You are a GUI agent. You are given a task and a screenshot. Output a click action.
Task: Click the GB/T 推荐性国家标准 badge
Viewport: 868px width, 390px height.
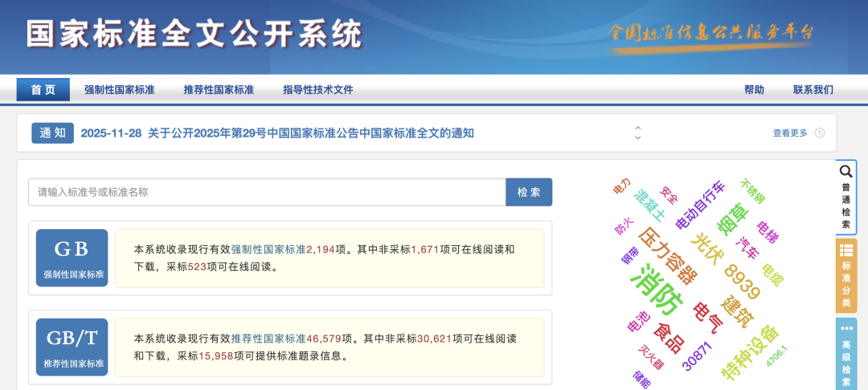72,347
